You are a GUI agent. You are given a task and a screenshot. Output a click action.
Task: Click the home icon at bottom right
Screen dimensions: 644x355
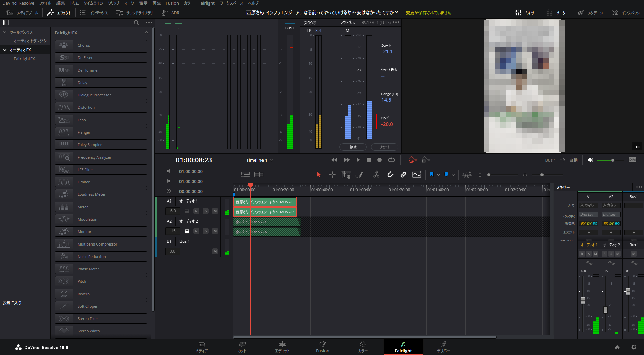[x=617, y=347]
